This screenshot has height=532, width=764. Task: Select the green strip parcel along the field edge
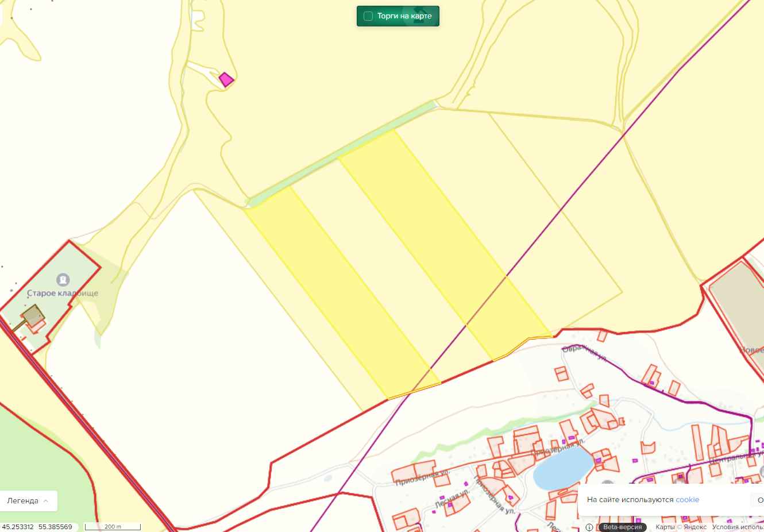(342, 153)
